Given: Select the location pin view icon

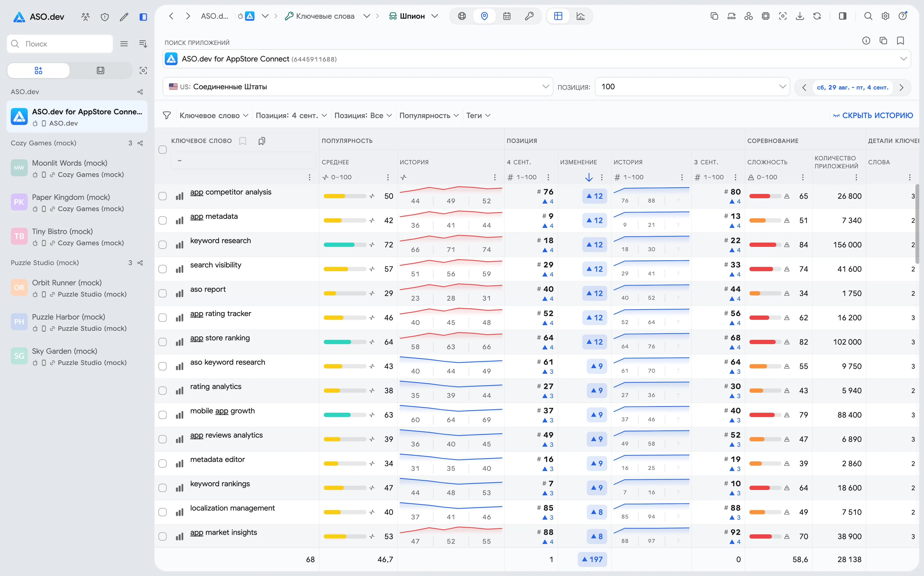Looking at the screenshot, I should (x=484, y=16).
